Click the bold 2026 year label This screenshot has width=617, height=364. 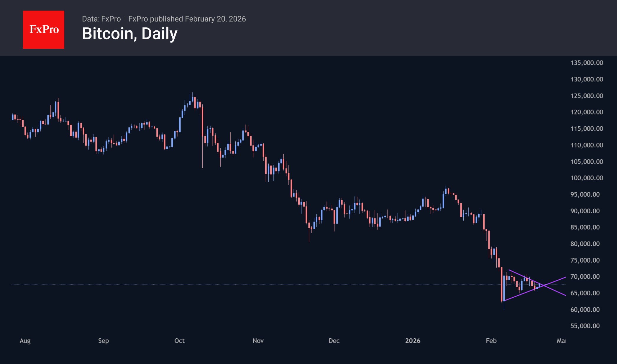point(413,341)
